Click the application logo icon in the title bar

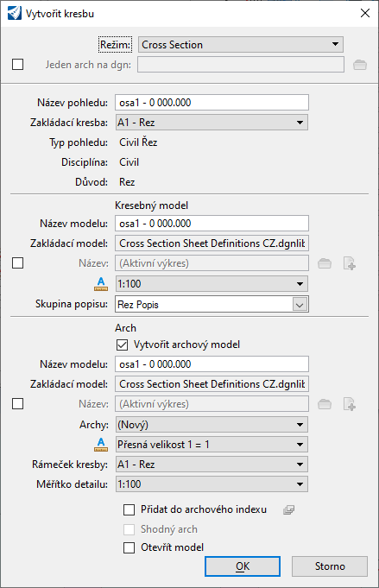[x=15, y=14]
